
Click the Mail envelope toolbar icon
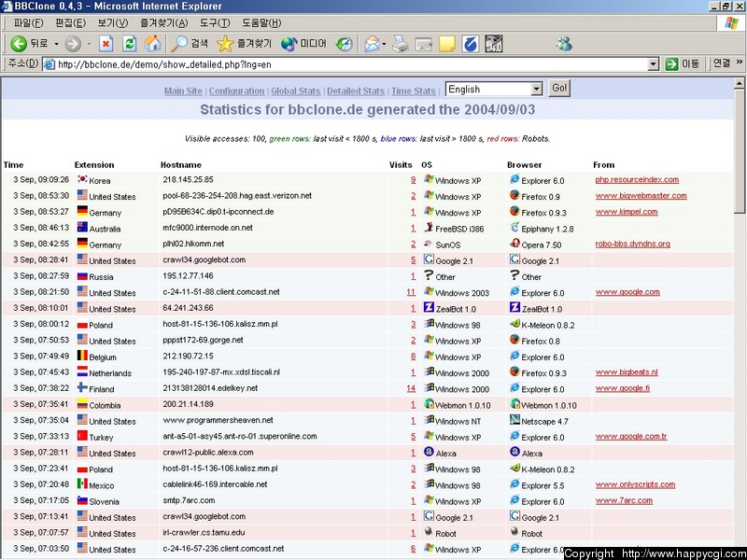[x=372, y=44]
